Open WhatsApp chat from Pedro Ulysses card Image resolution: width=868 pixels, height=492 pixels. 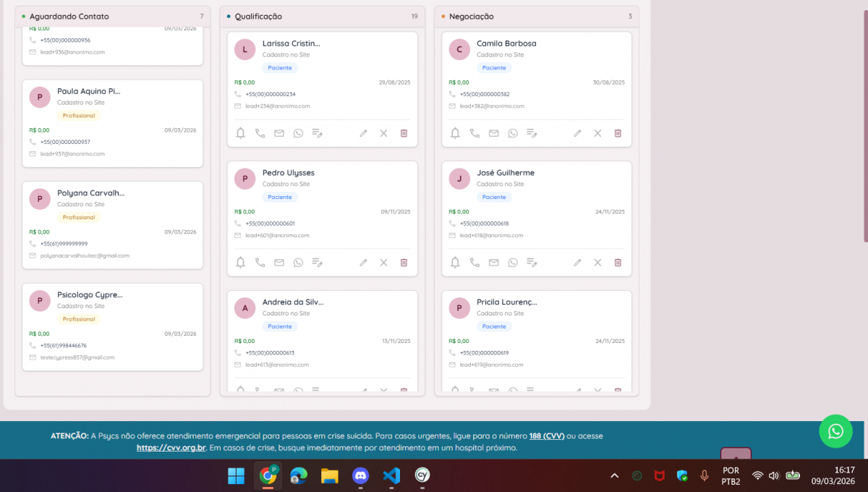coord(298,263)
